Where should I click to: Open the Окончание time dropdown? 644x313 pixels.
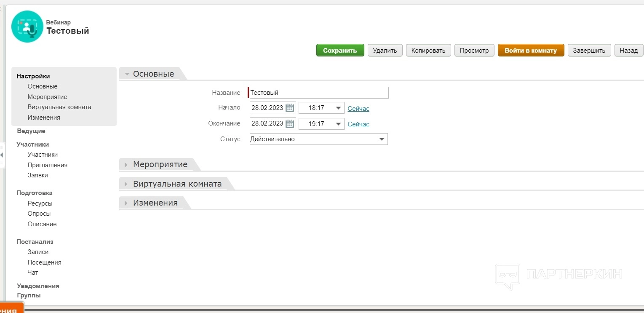pos(338,124)
